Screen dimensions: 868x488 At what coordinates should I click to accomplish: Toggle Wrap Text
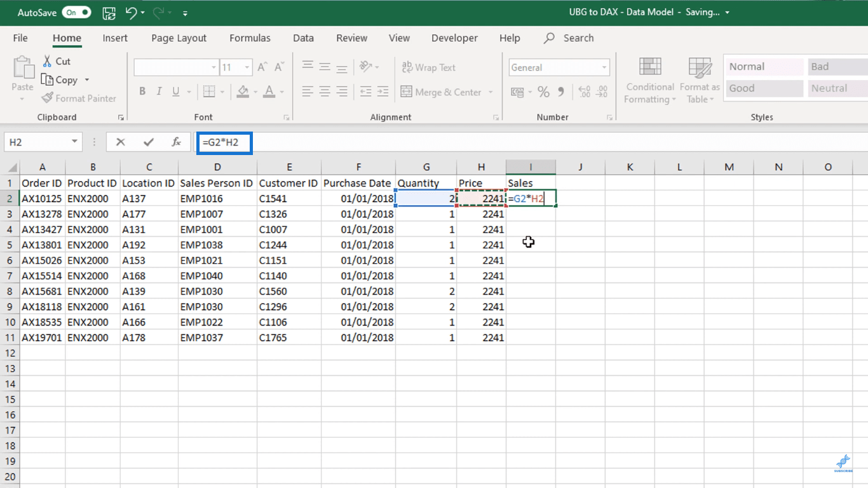click(428, 67)
